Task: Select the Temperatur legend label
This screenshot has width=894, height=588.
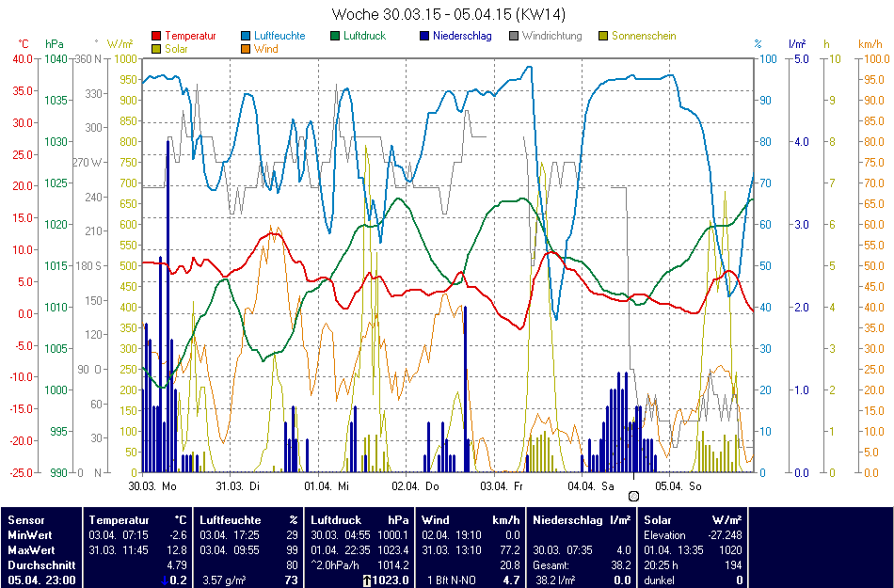Action: point(190,36)
